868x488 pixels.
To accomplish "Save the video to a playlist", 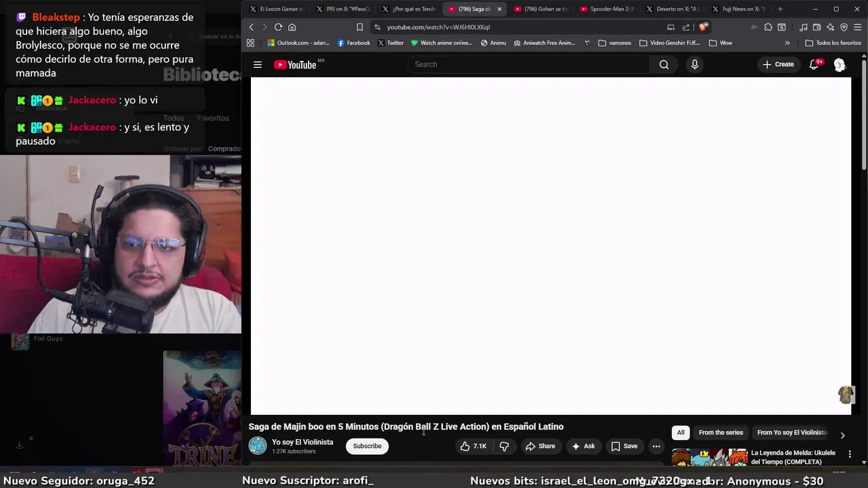I will (x=624, y=446).
